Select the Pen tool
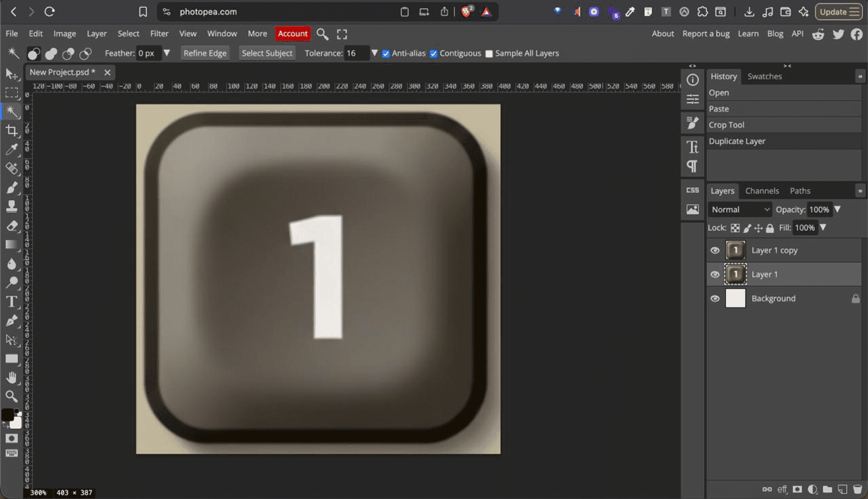 coord(12,320)
